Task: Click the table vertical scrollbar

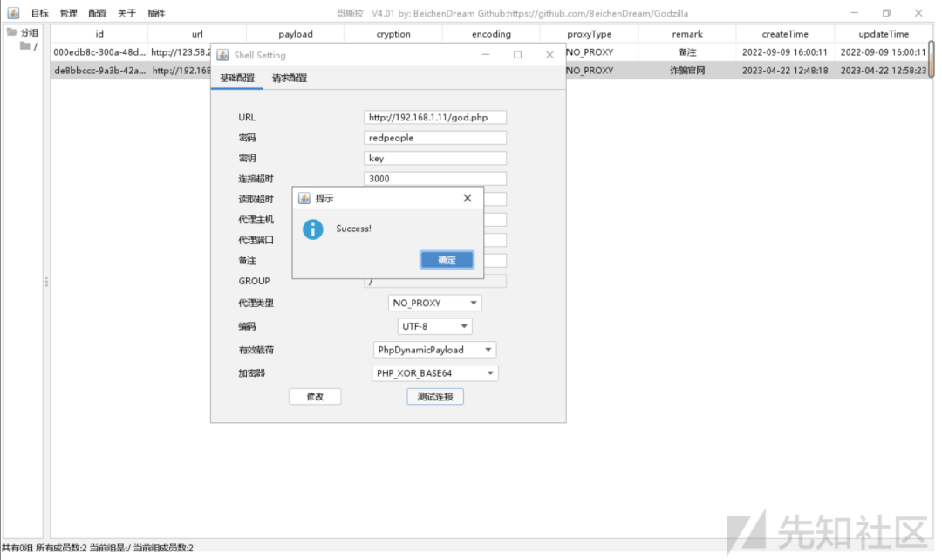Action: click(x=932, y=59)
